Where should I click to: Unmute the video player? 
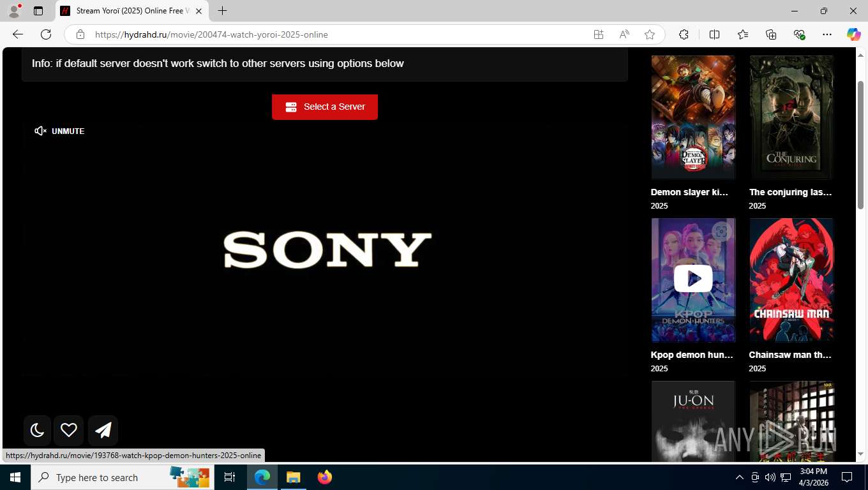tap(59, 131)
